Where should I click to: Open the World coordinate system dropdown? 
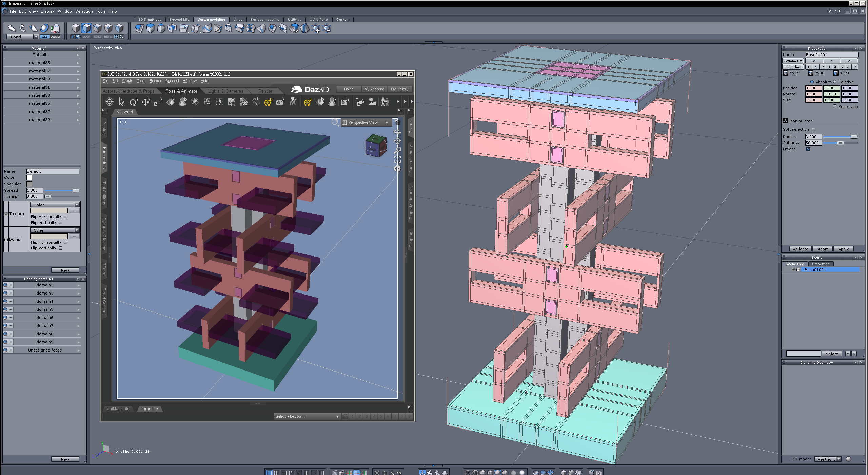point(36,37)
